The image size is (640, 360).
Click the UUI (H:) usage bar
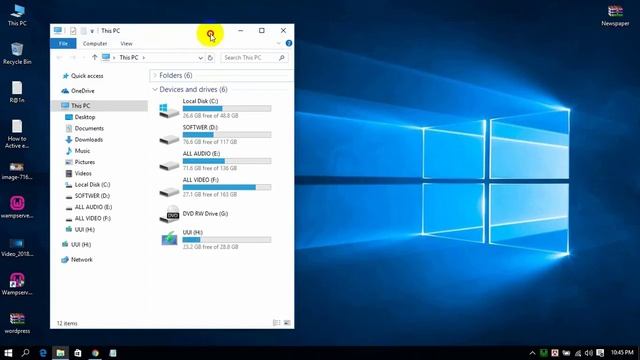click(227, 240)
